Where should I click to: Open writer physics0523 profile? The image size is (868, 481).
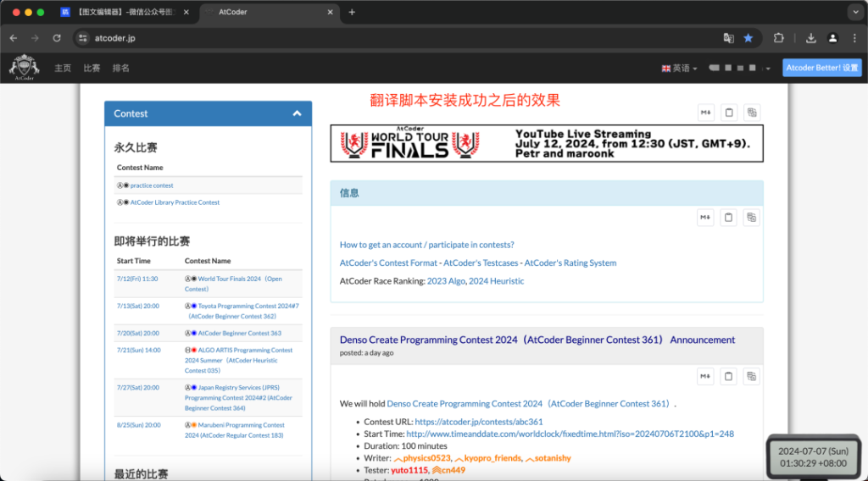tap(422, 458)
